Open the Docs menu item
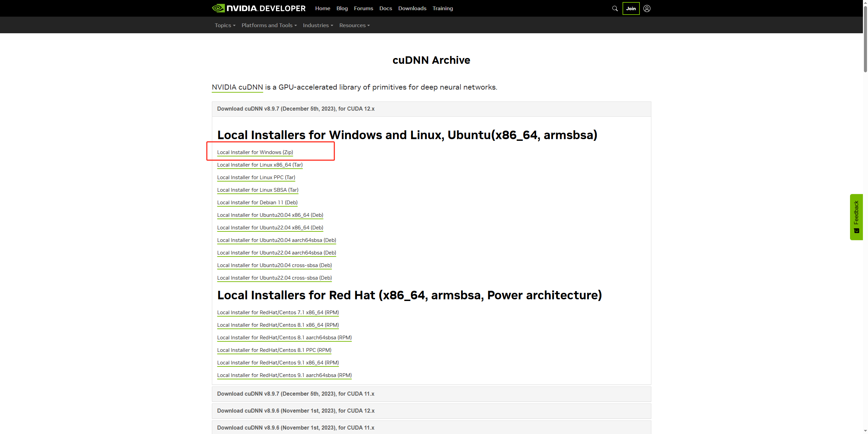The height and width of the screenshot is (434, 868). [386, 8]
